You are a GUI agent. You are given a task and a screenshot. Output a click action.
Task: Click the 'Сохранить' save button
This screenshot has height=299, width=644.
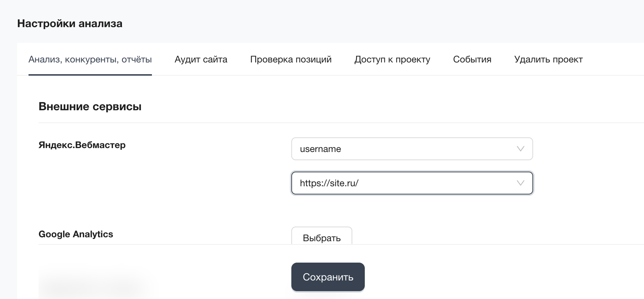click(x=328, y=277)
